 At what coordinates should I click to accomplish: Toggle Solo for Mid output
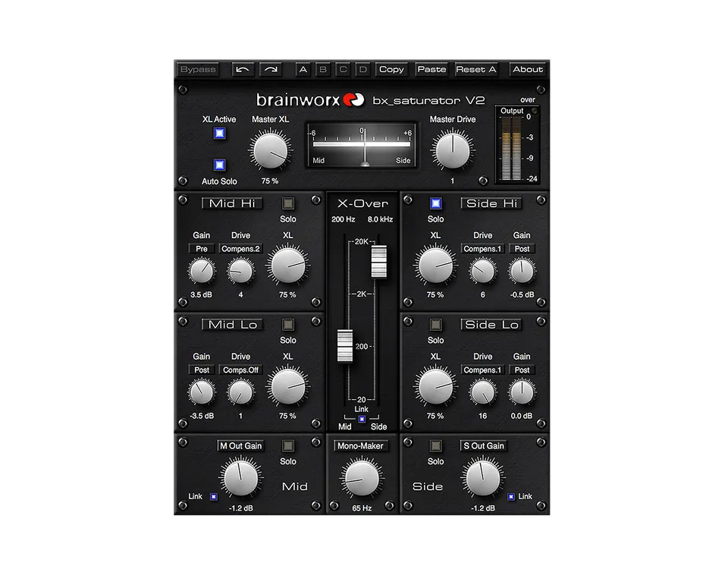pos(288,446)
